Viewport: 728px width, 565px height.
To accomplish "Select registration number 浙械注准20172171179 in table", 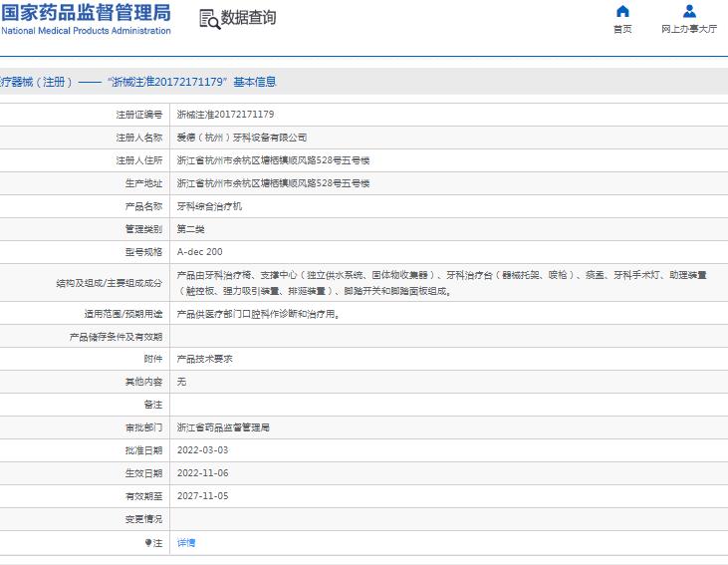I will click(225, 115).
